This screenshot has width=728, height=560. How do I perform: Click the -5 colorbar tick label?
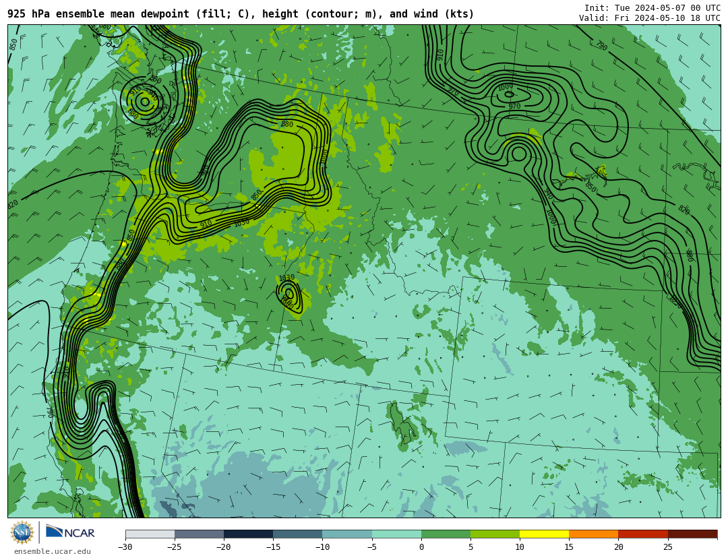[371, 547]
